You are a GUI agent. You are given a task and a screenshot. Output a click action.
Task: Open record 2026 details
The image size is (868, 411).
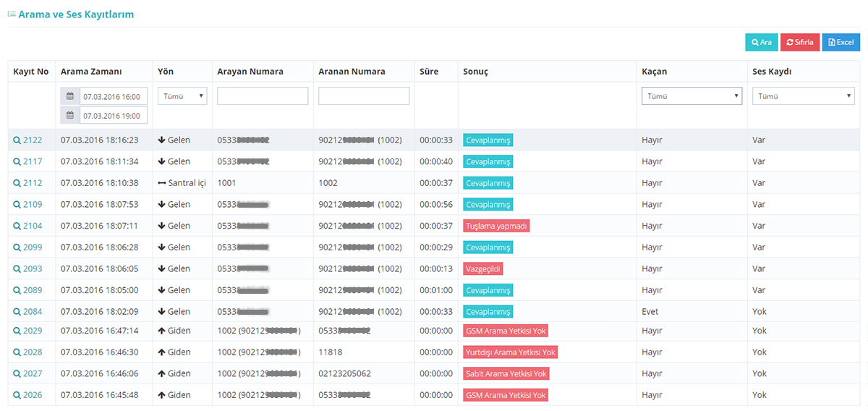point(27,395)
